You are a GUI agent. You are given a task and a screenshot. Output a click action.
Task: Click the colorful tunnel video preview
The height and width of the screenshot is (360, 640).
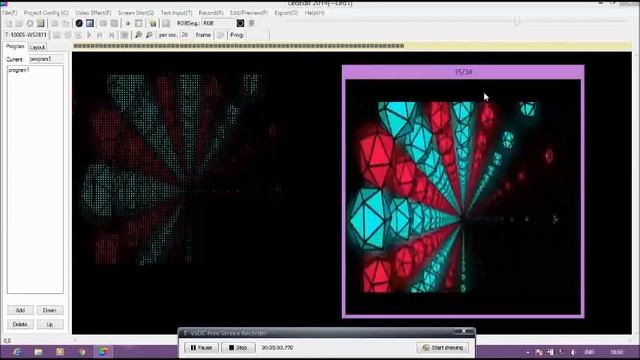point(463,197)
